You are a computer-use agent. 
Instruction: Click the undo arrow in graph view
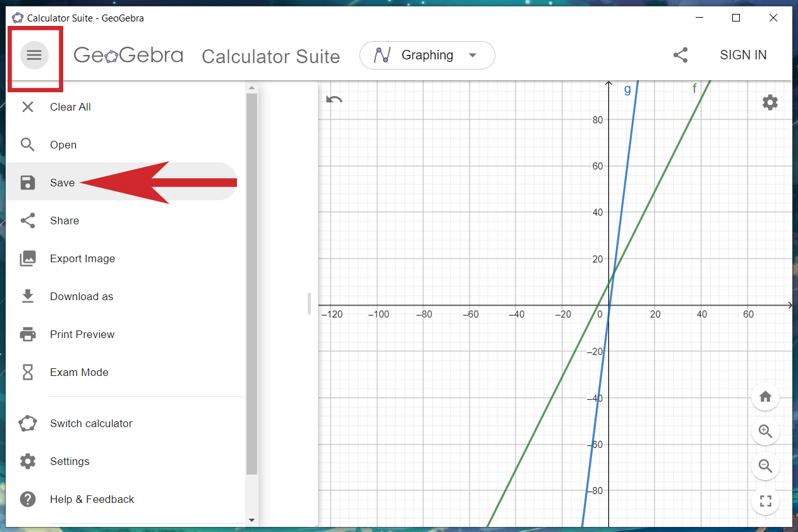point(334,99)
